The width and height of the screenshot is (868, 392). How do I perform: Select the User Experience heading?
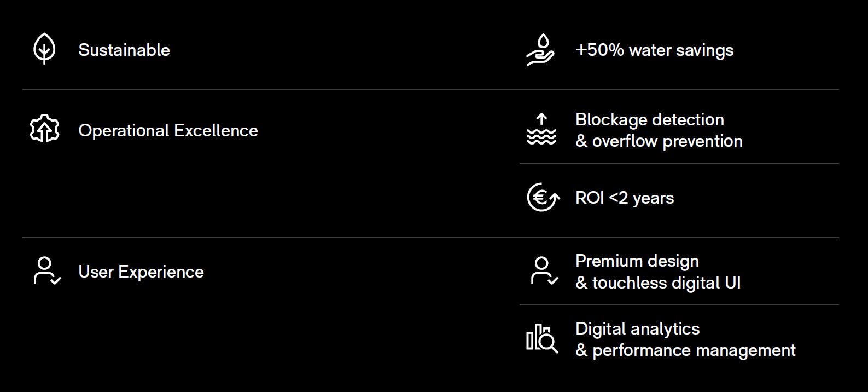point(141,272)
